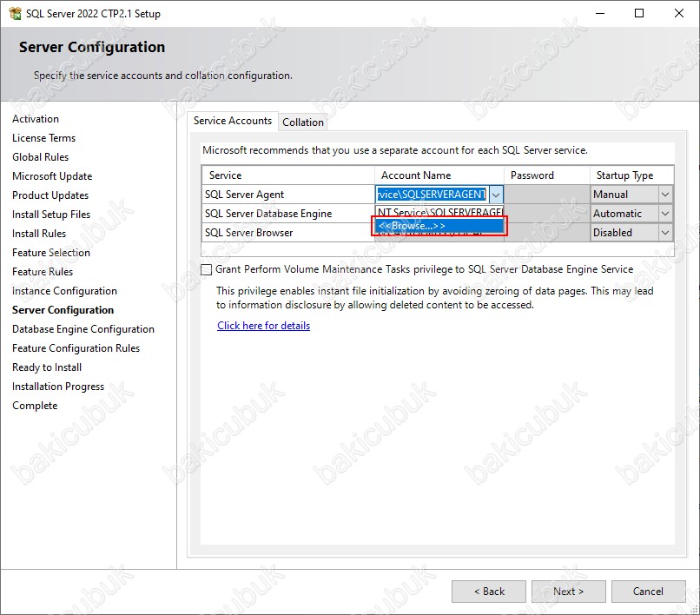The height and width of the screenshot is (615, 700).
Task: Click Feature Configuration Rules step in sidebar
Action: click(x=76, y=348)
